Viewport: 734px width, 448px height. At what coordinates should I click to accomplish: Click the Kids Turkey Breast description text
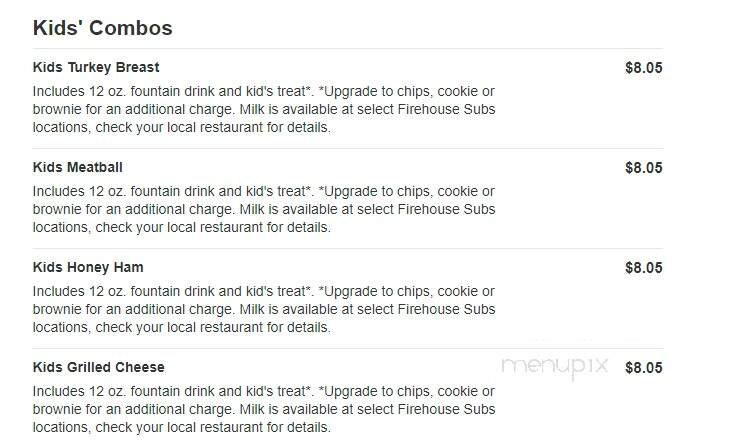pyautogui.click(x=264, y=109)
